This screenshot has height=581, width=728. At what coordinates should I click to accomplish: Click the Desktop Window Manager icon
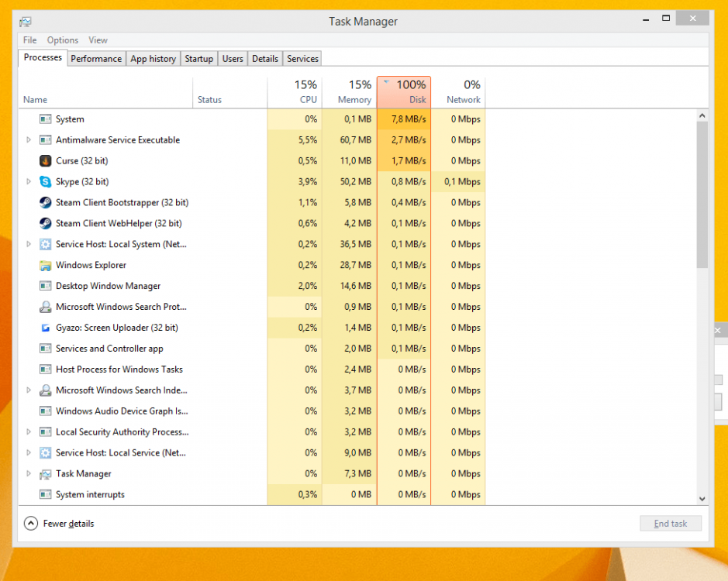pos(45,286)
